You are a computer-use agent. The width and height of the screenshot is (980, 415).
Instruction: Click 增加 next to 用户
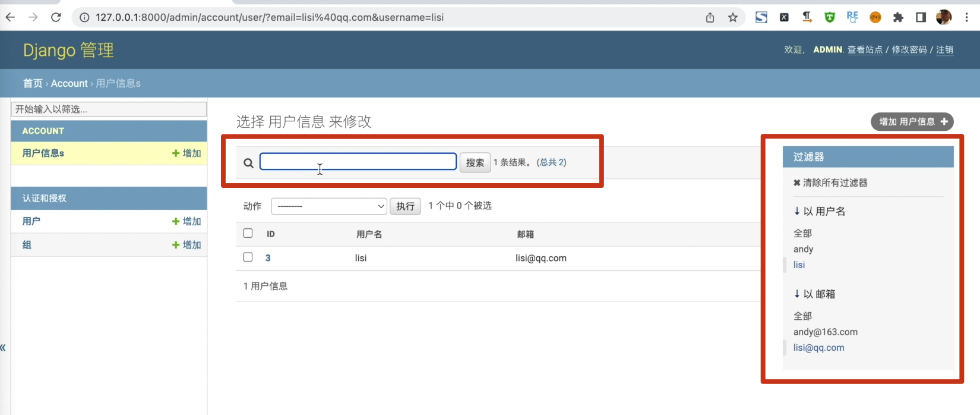tap(186, 221)
